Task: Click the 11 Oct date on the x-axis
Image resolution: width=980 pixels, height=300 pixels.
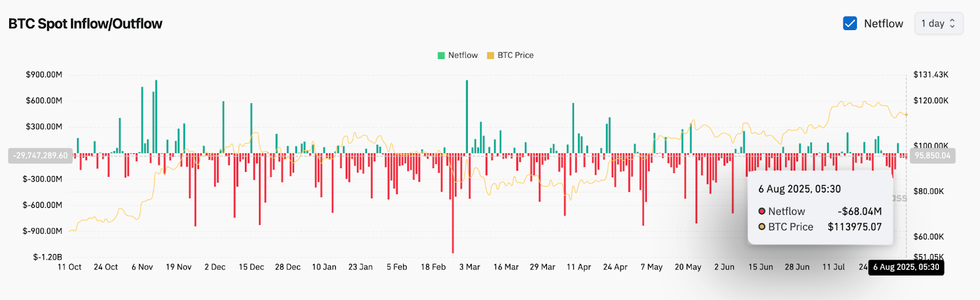Action: point(69,267)
